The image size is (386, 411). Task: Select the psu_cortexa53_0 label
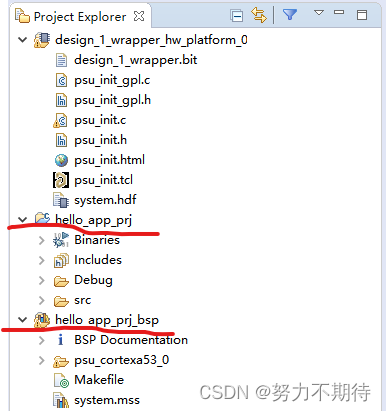[122, 360]
